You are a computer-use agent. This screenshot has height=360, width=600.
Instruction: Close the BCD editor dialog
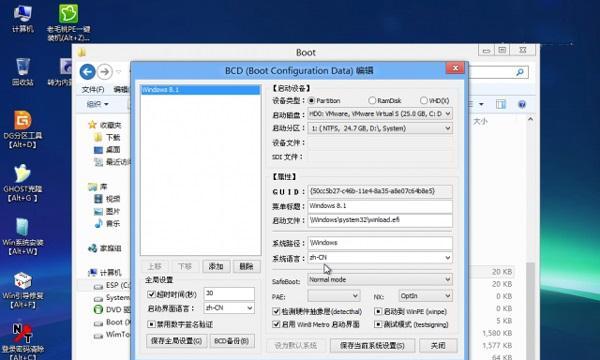point(455,68)
